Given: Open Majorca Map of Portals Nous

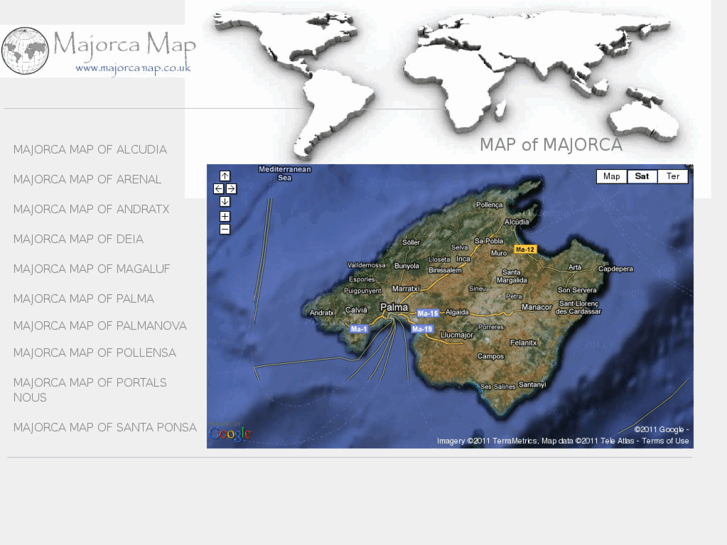Looking at the screenshot, I should [90, 390].
